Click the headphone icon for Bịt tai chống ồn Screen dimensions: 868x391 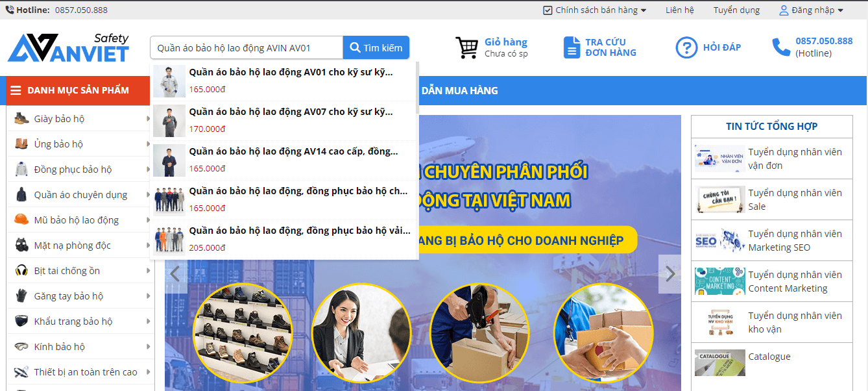pyautogui.click(x=21, y=270)
